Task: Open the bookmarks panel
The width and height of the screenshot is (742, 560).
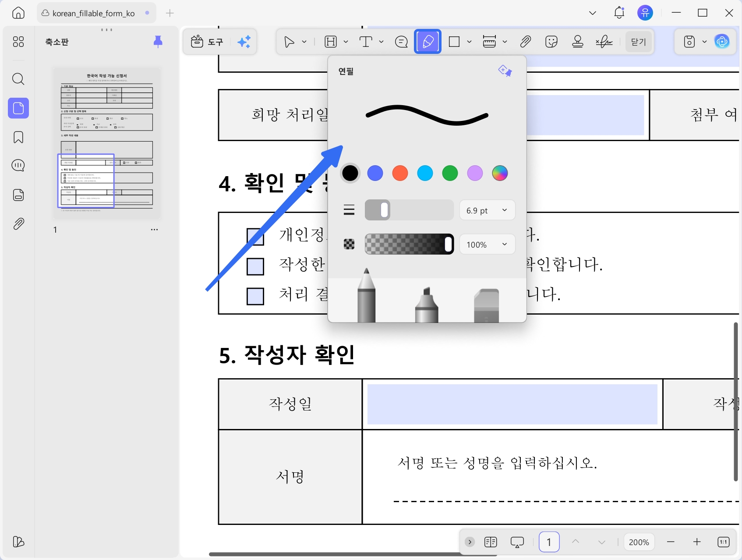Action: coord(18,137)
